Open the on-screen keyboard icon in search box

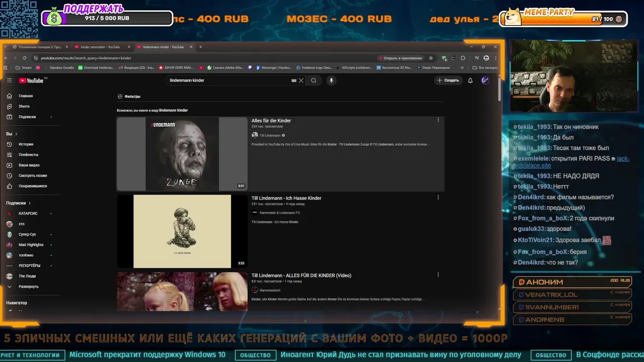(294, 80)
